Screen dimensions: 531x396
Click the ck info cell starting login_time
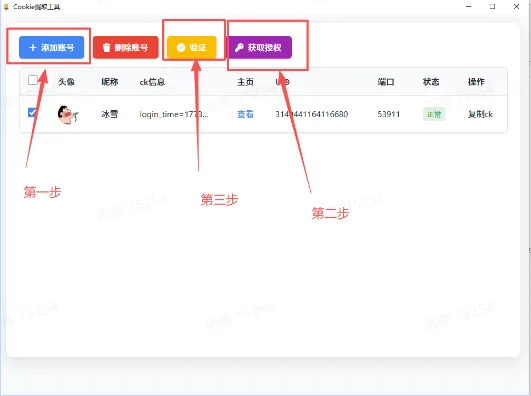pyautogui.click(x=174, y=114)
